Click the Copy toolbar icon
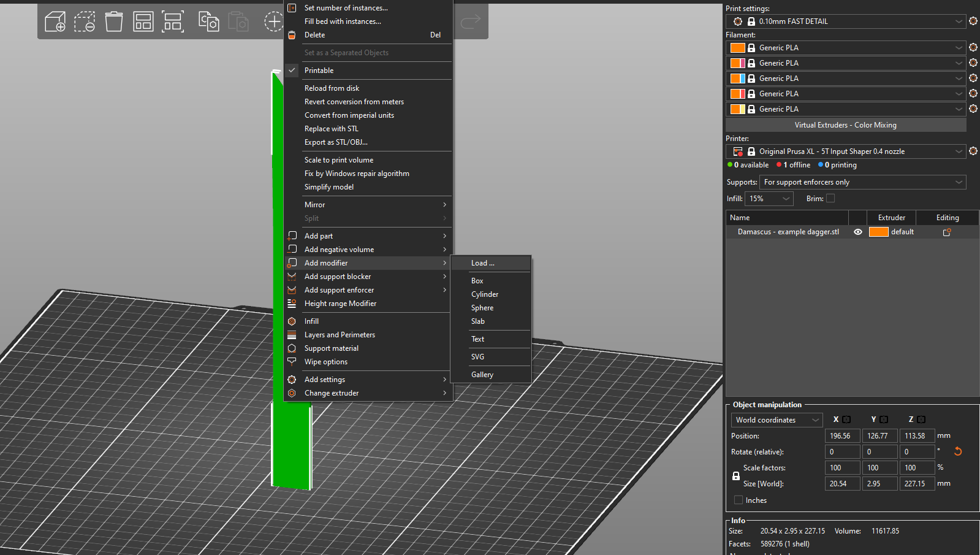This screenshot has height=555, width=980. click(x=208, y=21)
